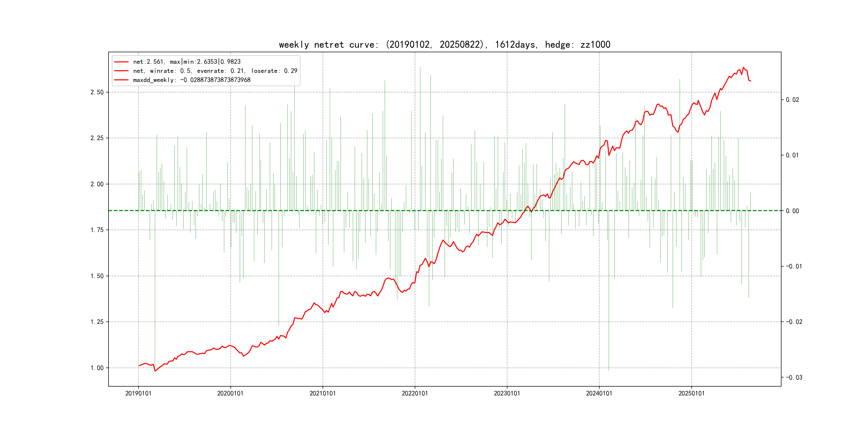
Task: Click the 20200101 x-axis label
Action: click(x=230, y=394)
